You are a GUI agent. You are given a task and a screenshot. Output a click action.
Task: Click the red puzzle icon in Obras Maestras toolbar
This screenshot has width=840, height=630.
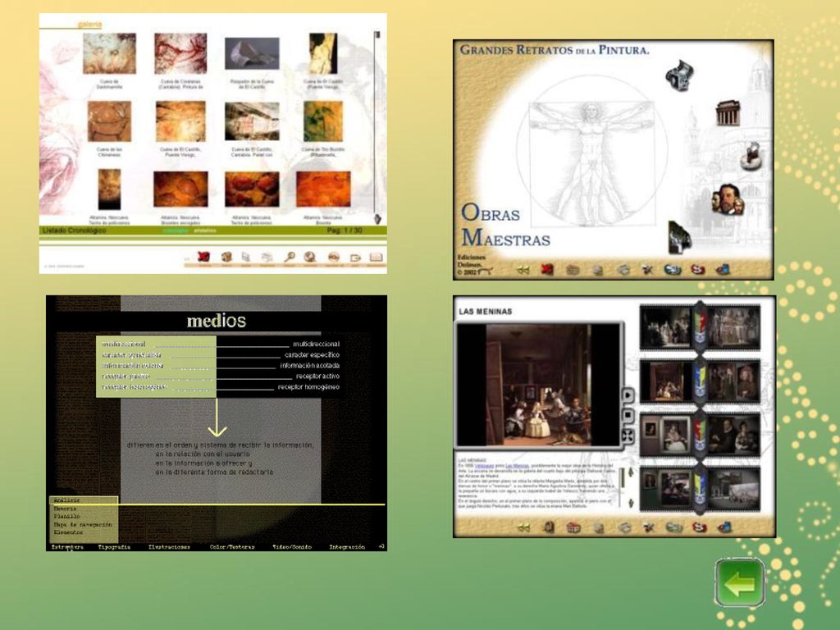[547, 269]
